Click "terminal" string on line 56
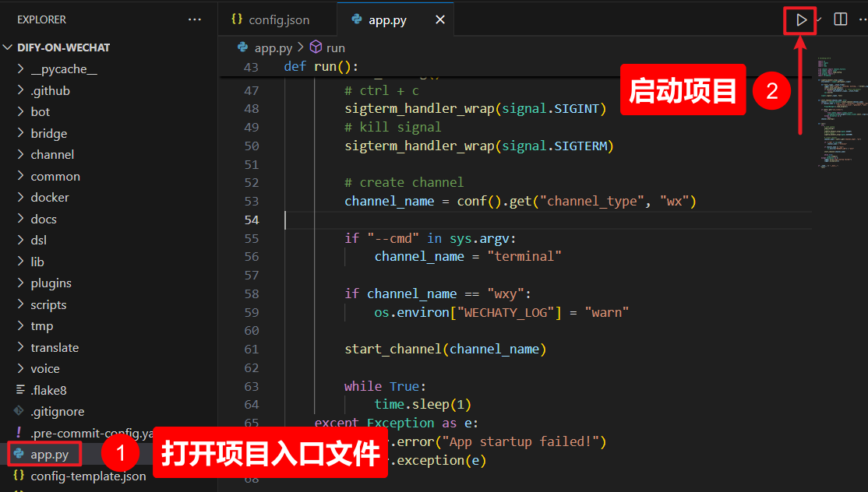Screen dimensions: 868x492 [524, 256]
